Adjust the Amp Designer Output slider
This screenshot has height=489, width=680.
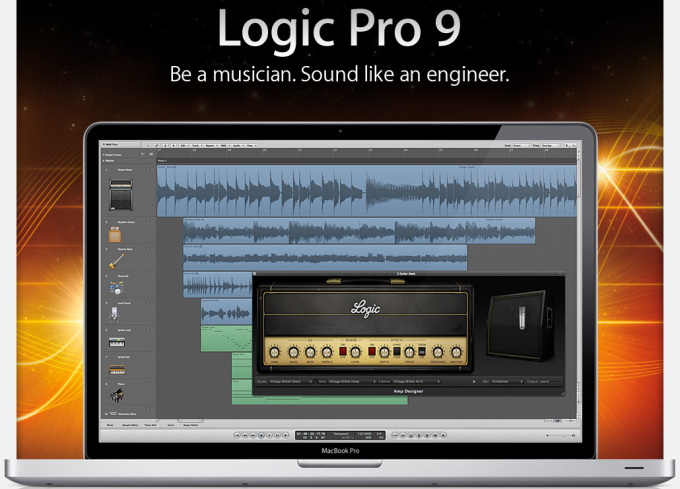(550, 381)
